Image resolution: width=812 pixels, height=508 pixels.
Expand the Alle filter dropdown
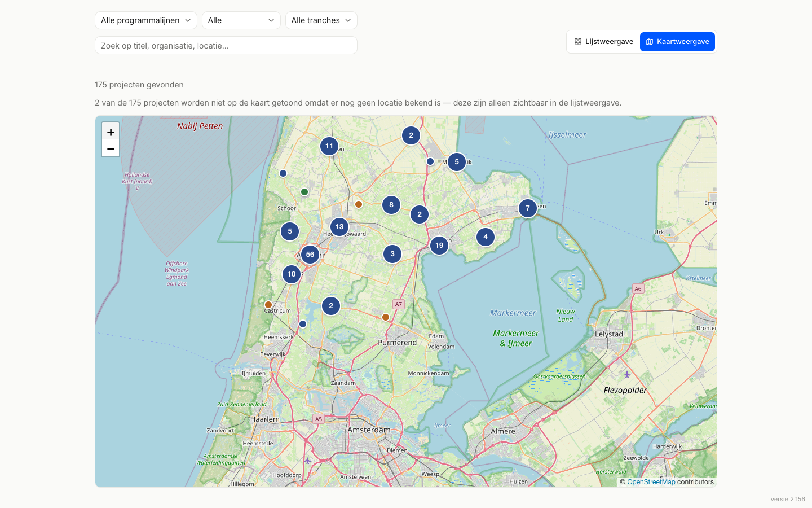point(241,20)
